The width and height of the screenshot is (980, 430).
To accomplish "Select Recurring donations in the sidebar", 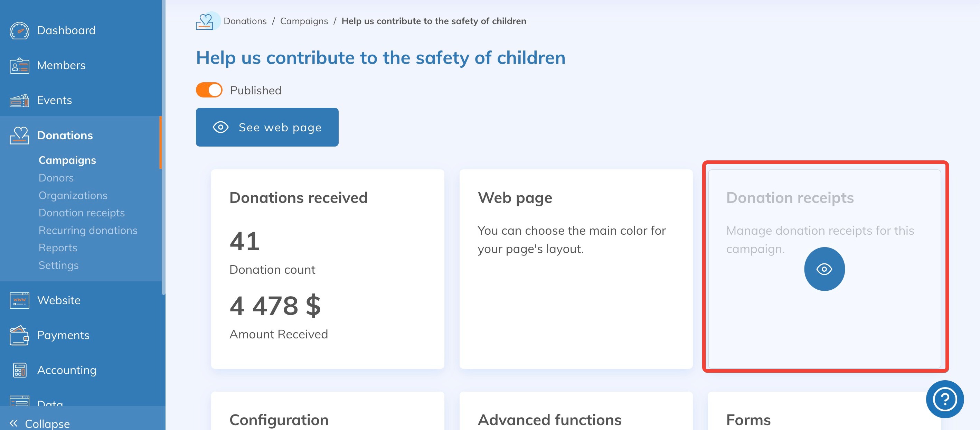I will pos(88,230).
